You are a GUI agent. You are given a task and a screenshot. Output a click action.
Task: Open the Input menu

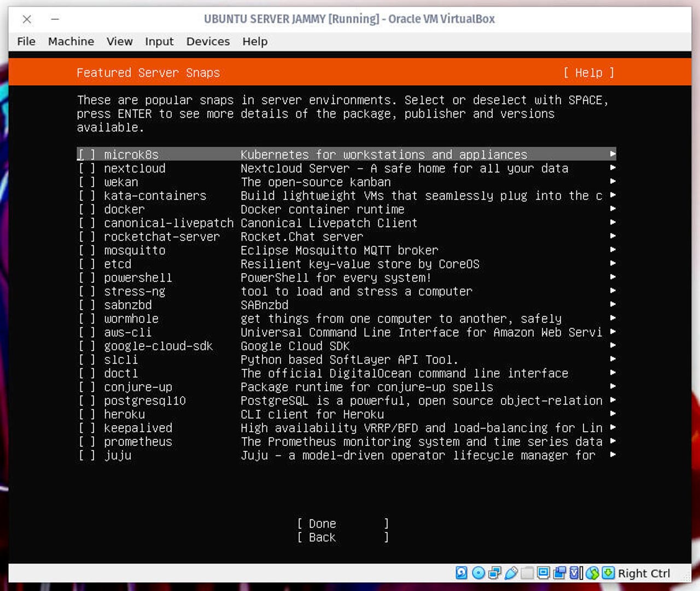pos(159,42)
